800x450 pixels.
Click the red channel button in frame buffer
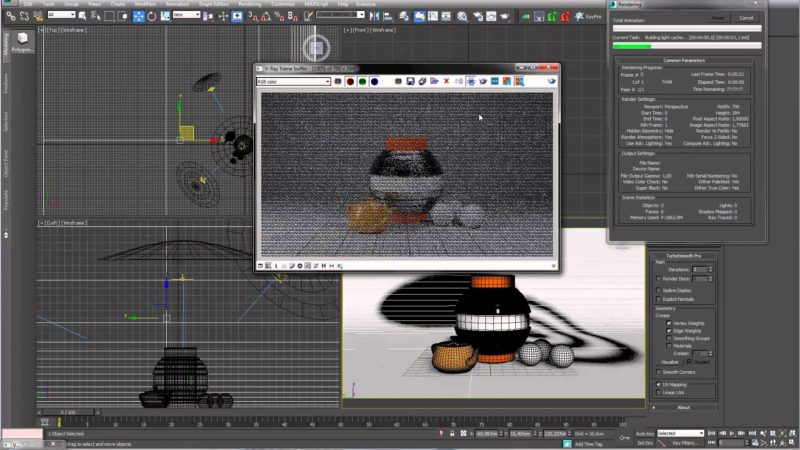tap(351, 81)
